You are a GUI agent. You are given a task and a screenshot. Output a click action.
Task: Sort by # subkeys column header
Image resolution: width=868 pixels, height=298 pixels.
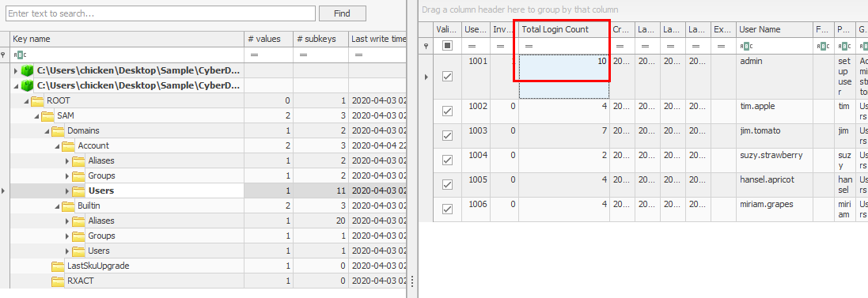[320, 40]
